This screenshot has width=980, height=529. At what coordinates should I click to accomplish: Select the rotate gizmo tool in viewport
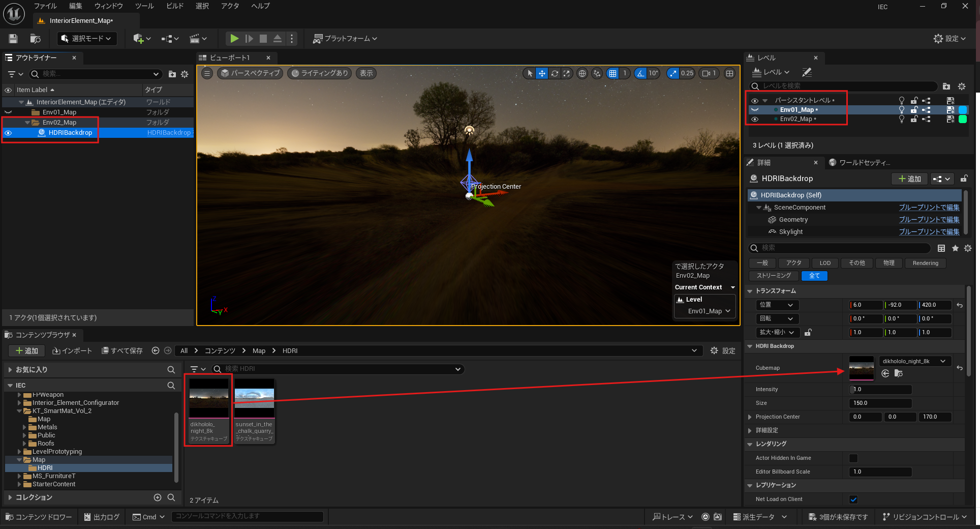point(555,73)
